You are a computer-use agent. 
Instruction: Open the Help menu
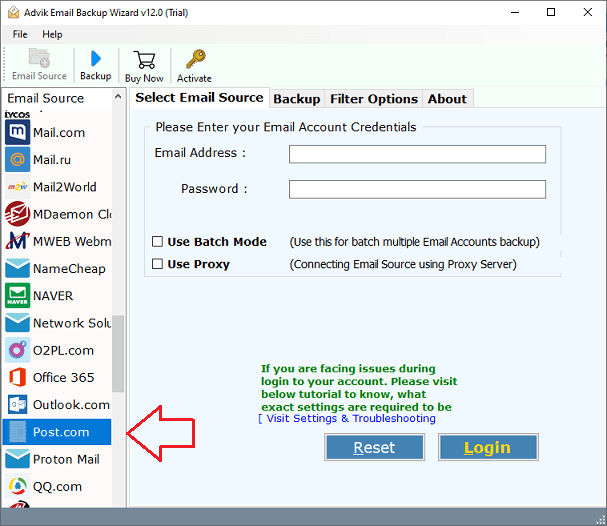pos(52,34)
